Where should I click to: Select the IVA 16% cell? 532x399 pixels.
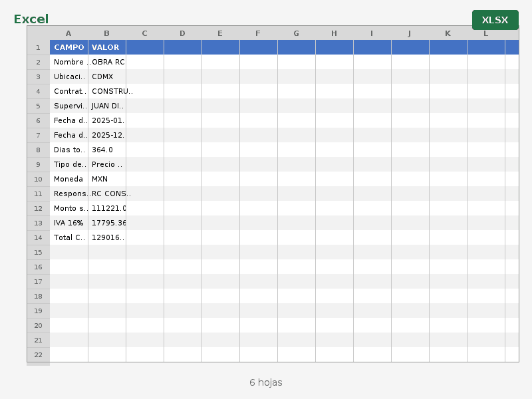coord(68,223)
